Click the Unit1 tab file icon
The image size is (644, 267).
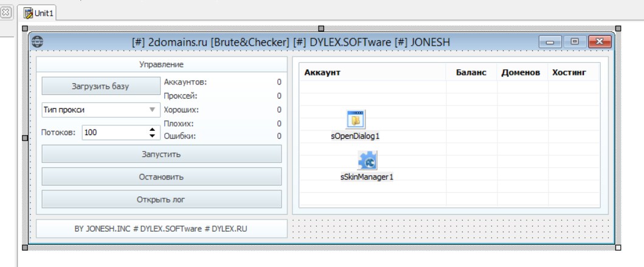[x=29, y=13]
